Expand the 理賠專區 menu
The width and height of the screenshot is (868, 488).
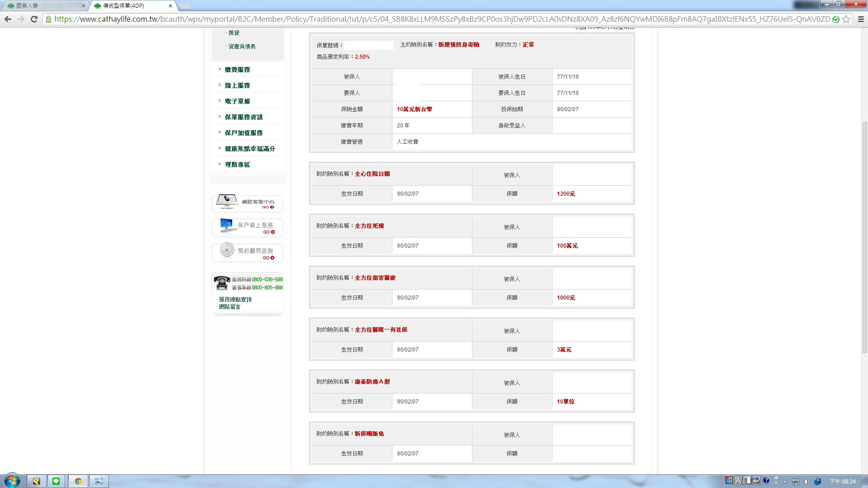(x=237, y=164)
